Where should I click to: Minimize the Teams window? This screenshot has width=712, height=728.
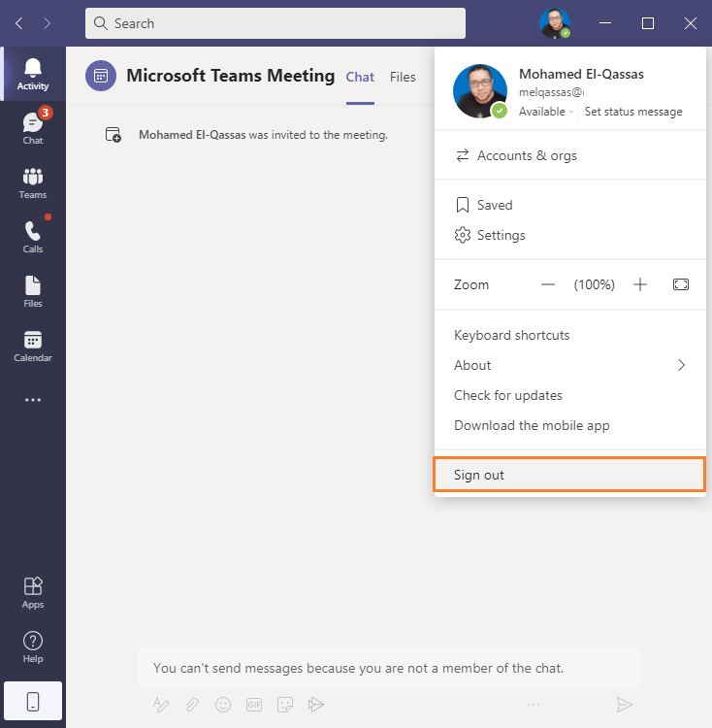pos(605,23)
